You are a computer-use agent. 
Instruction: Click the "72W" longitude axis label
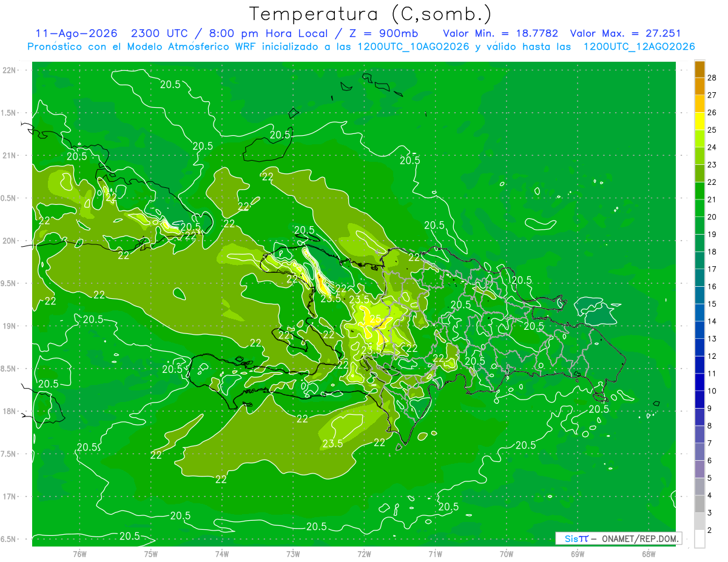364,554
